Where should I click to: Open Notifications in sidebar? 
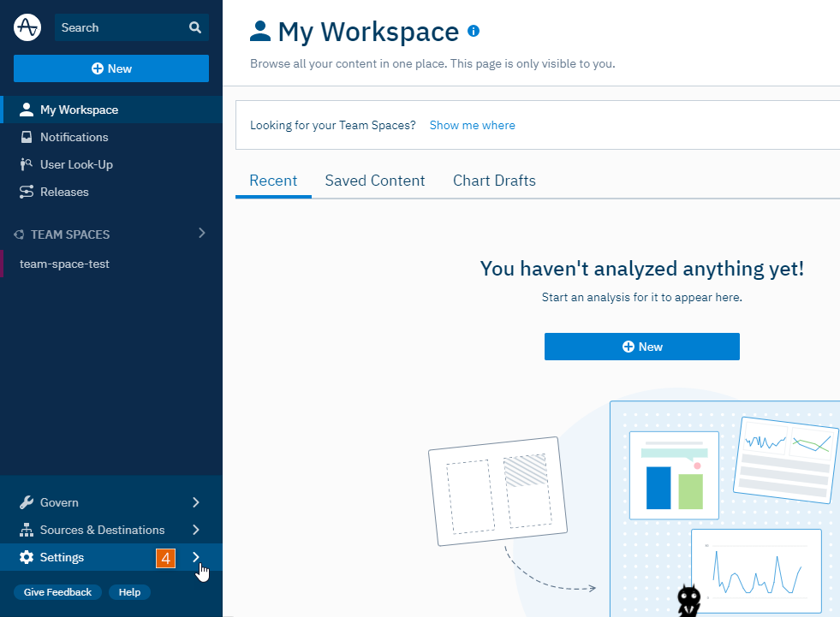111,137
